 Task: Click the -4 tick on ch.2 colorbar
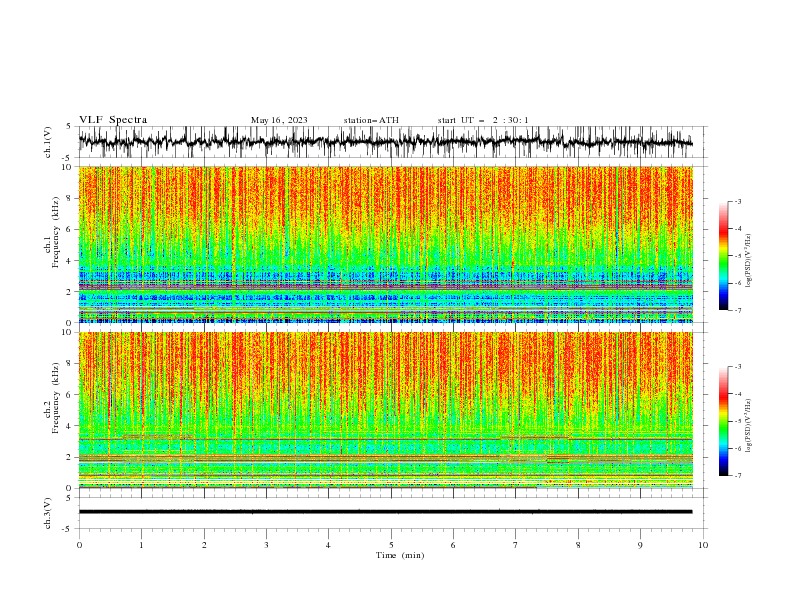click(737, 394)
